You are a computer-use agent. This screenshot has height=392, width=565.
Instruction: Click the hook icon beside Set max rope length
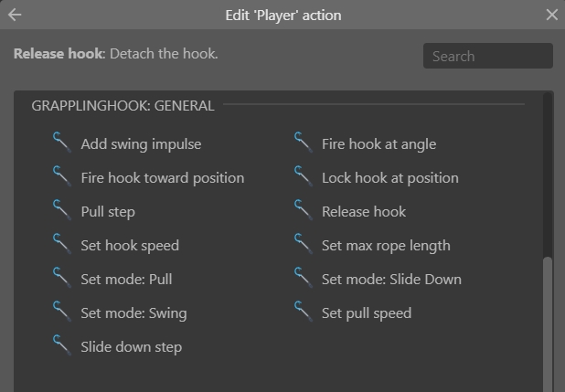tap(303, 244)
